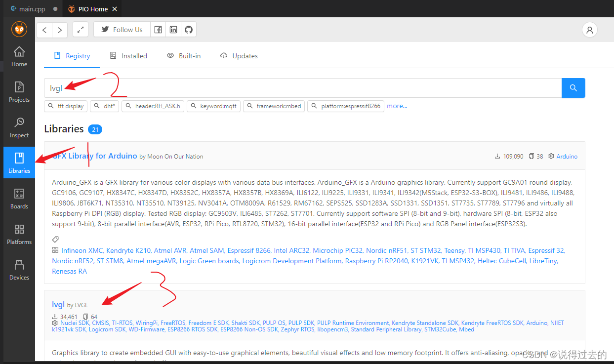The height and width of the screenshot is (364, 614).
Task: Click the 'framework:mbed' search suggestion
Action: [274, 106]
